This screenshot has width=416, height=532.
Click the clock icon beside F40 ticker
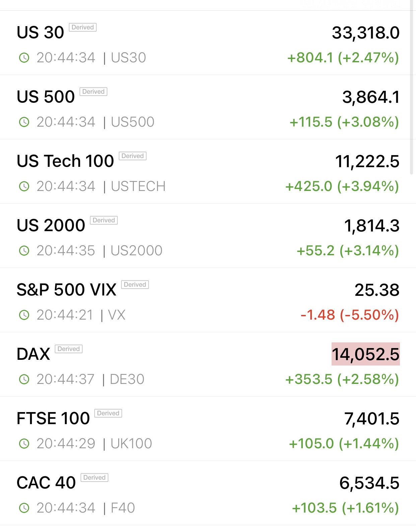tap(24, 508)
